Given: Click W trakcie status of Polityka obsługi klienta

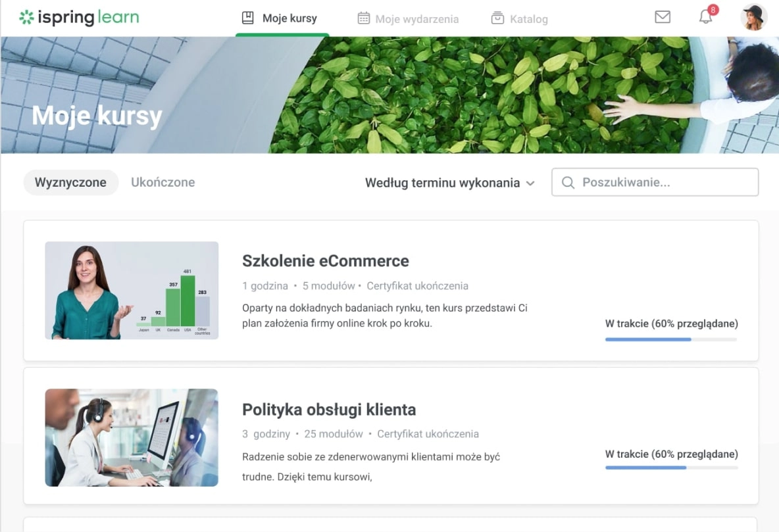Looking at the screenshot, I should 671,454.
